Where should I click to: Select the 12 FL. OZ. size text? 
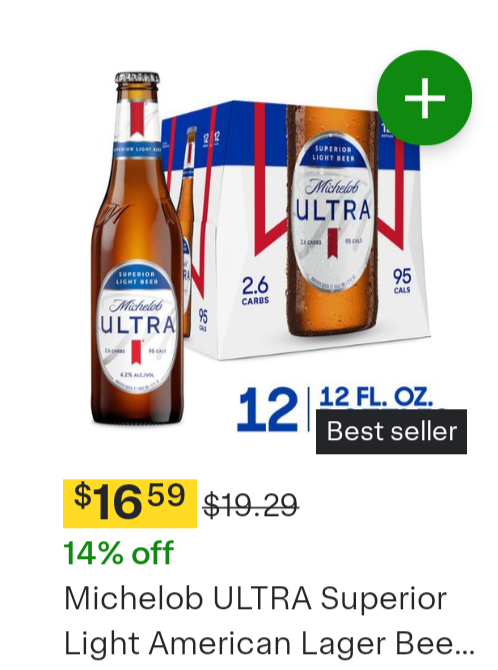click(376, 397)
